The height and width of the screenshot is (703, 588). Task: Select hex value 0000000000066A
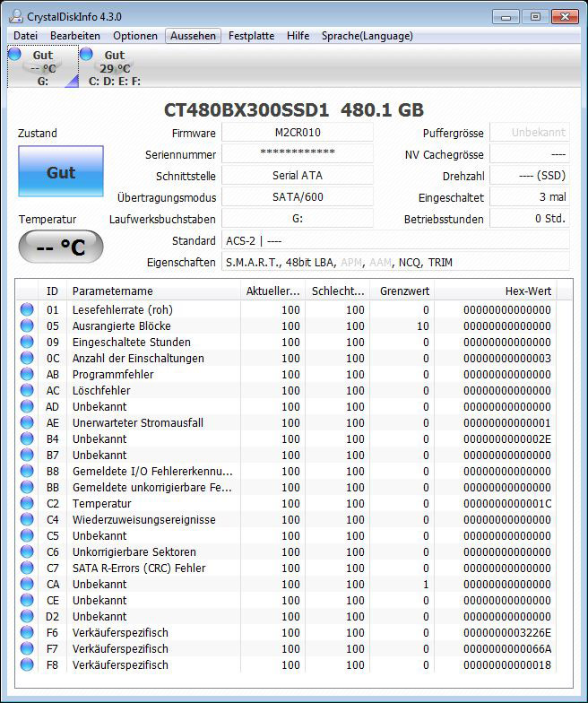point(507,649)
